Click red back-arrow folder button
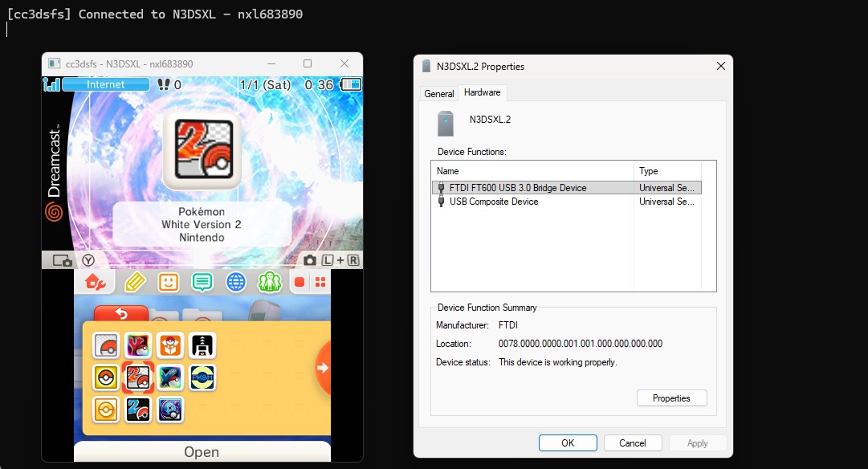The image size is (868, 469). [x=121, y=313]
